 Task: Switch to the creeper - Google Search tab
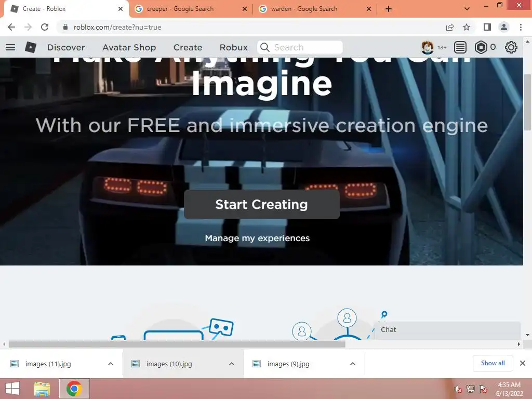click(191, 9)
